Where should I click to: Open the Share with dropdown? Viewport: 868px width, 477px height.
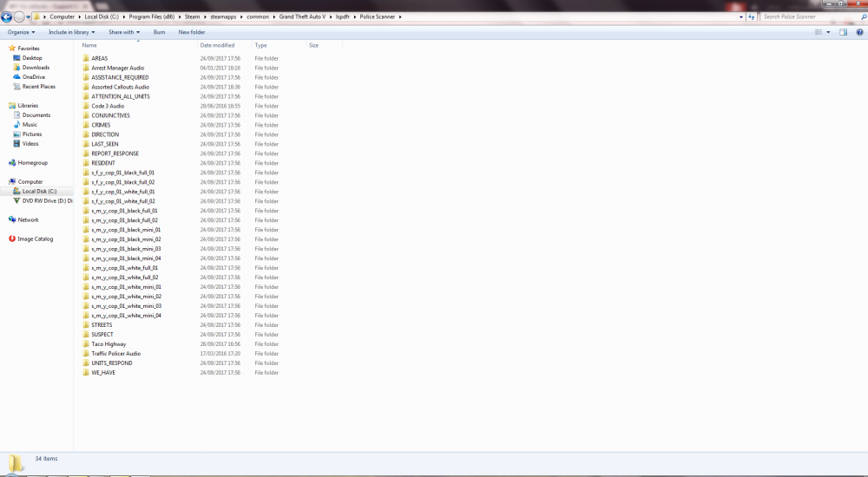(x=124, y=32)
